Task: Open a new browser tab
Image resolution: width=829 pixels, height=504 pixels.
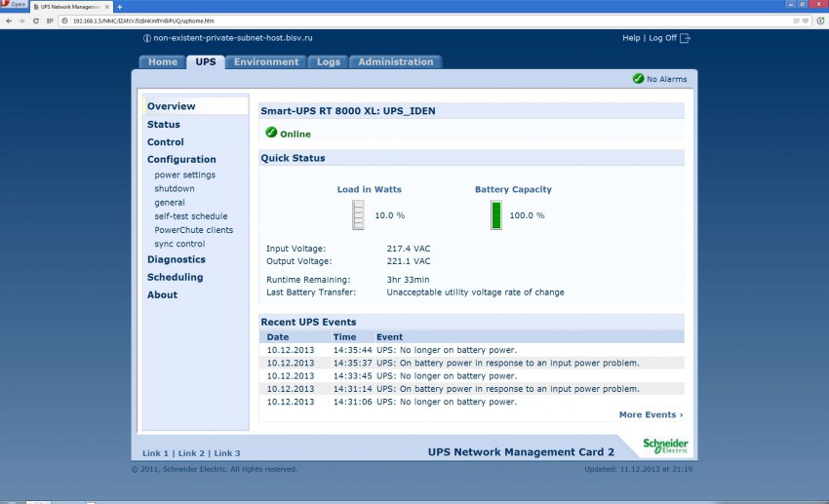Action: 119,7
